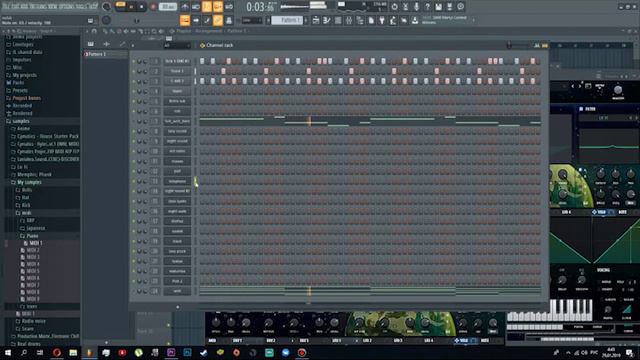Open Windows Start menu

(x=8, y=353)
